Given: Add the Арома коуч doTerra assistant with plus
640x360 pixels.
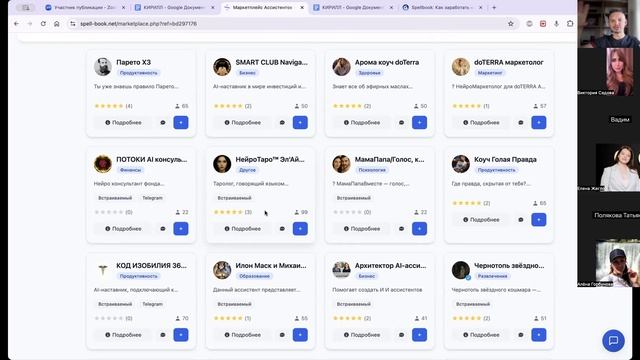Looking at the screenshot, I should click(x=419, y=122).
